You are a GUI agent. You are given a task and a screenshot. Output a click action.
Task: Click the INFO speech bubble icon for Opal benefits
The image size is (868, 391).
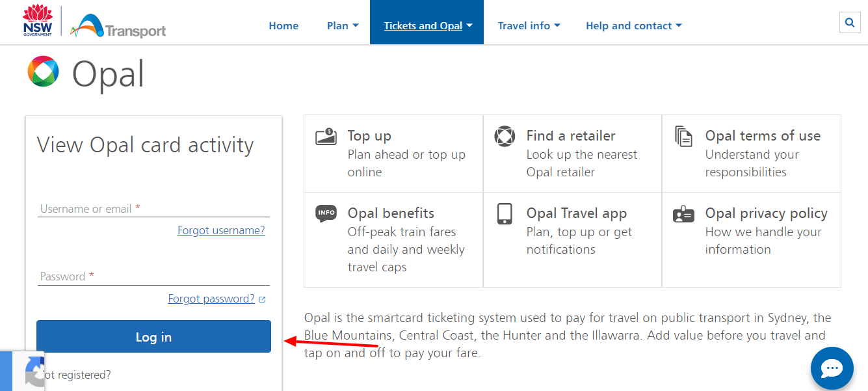tap(326, 213)
